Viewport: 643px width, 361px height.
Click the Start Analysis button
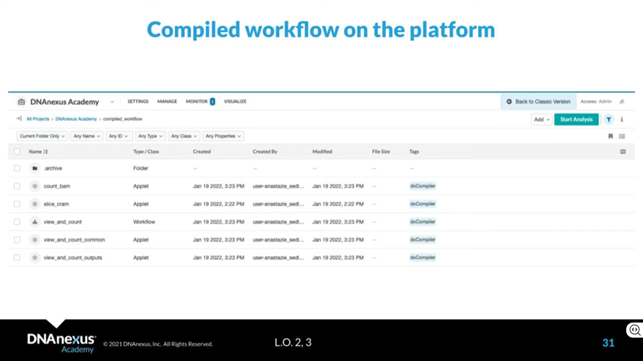click(x=576, y=119)
